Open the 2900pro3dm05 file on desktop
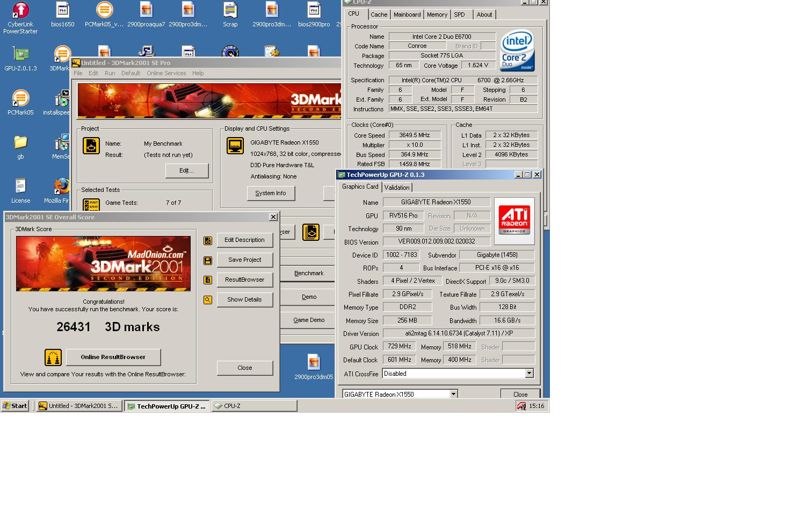 (x=314, y=367)
